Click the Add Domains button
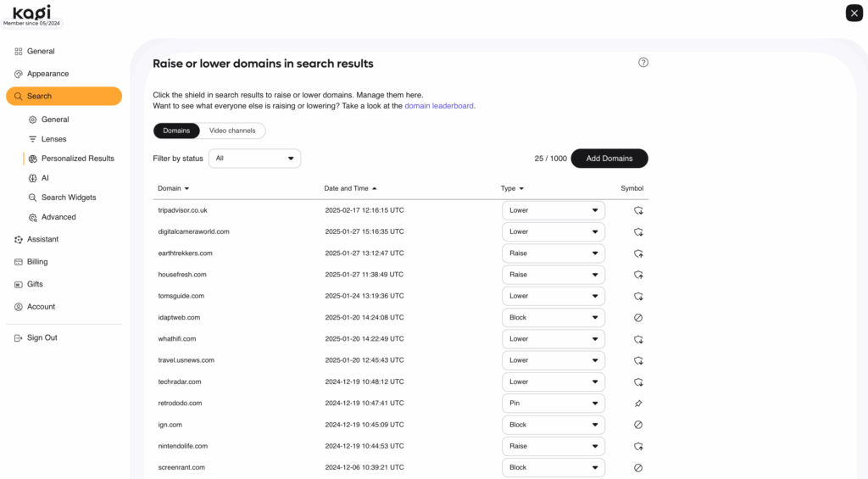Screen dimensions: 868x479 coord(609,159)
